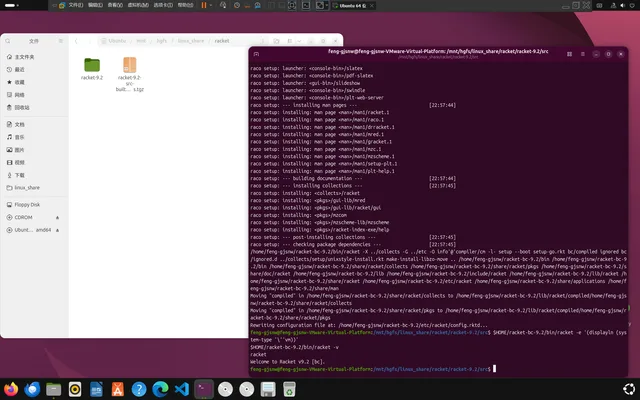Click "Welcome to Racket v9.2 [bc]." output line
640x400 pixels.
pos(287,362)
